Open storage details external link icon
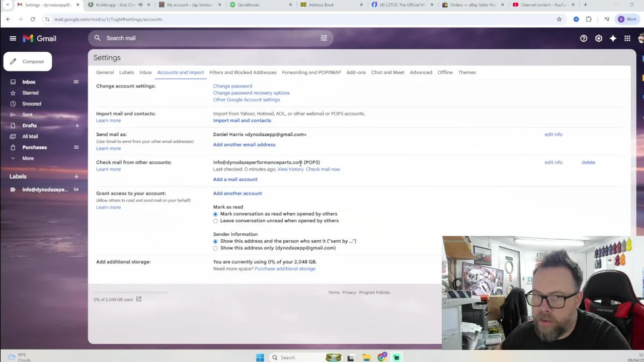The width and height of the screenshot is (644, 362). 139,300
